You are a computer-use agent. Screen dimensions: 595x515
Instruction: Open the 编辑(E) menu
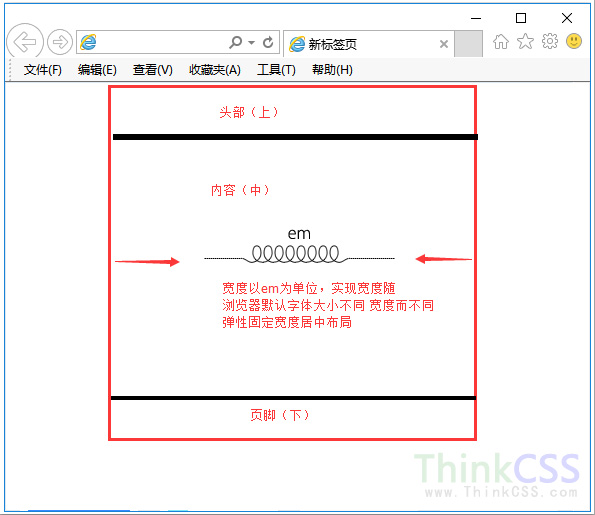pyautogui.click(x=97, y=70)
